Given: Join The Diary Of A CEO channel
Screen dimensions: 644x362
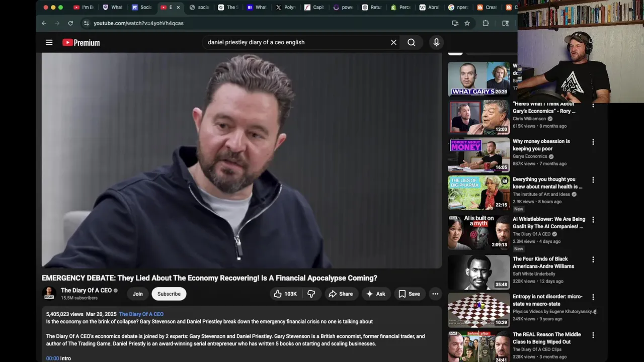Looking at the screenshot, I should click(x=138, y=294).
